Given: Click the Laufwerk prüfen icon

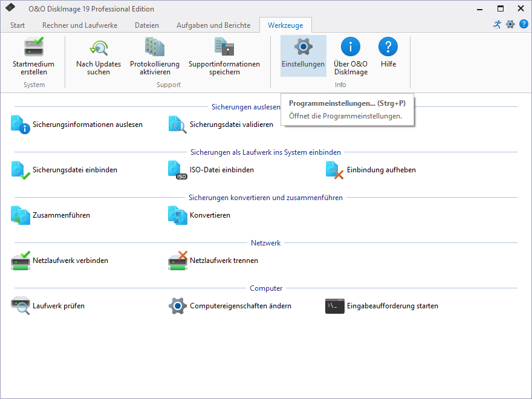Looking at the screenshot, I should [x=21, y=306].
